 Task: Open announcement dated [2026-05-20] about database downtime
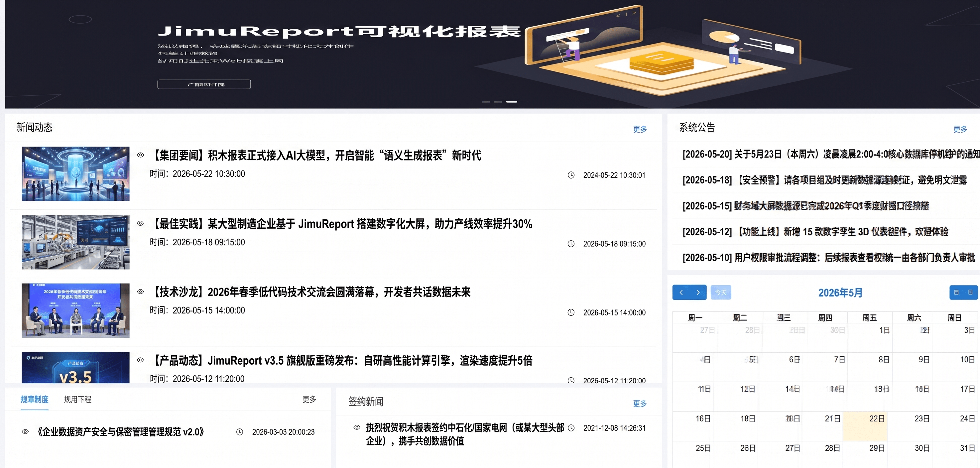tap(831, 154)
